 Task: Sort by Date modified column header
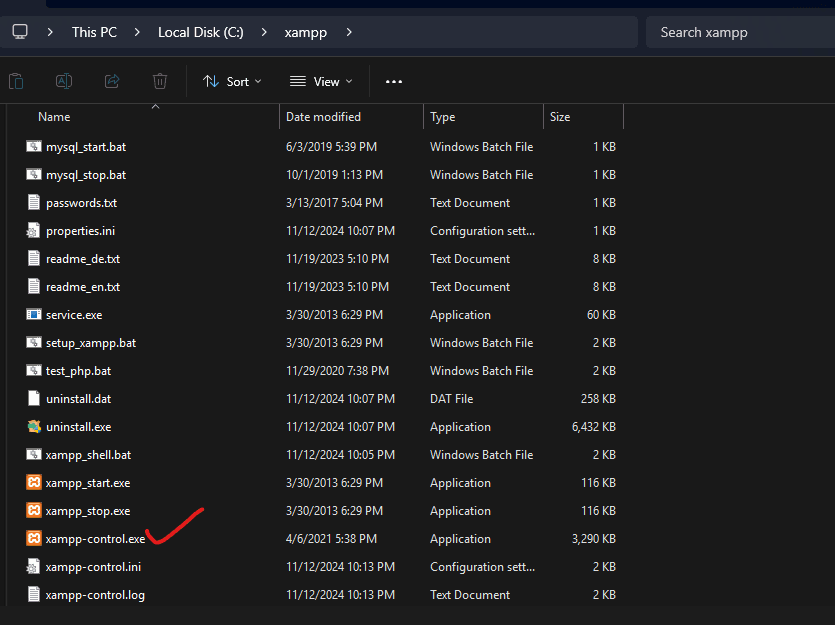323,117
